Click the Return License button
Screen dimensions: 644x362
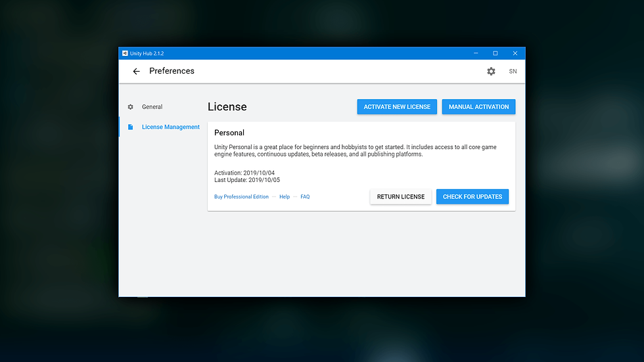point(400,196)
